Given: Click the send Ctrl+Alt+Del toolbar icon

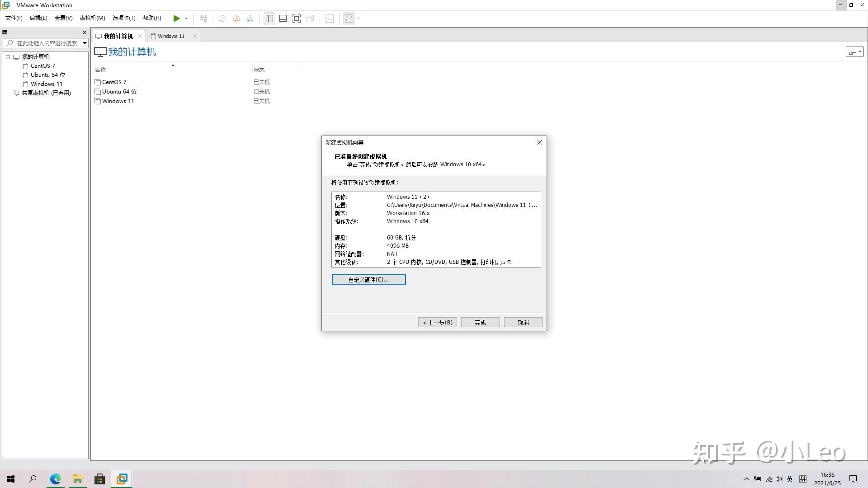Looking at the screenshot, I should point(203,19).
